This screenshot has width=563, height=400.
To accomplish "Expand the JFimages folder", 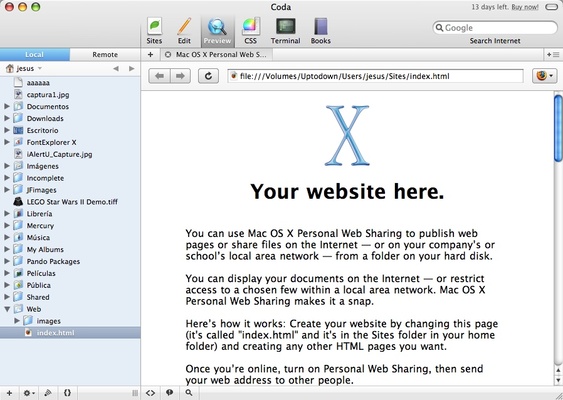I will [7, 190].
